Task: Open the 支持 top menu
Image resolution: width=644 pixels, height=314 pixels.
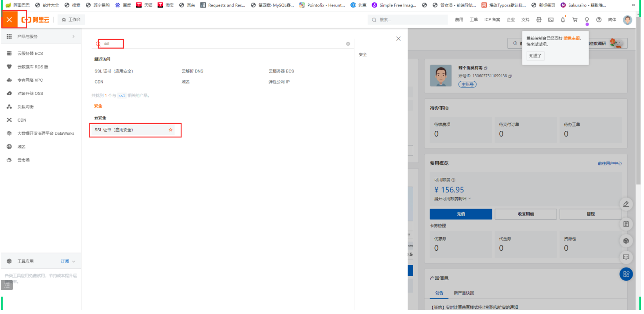Action: (525, 20)
